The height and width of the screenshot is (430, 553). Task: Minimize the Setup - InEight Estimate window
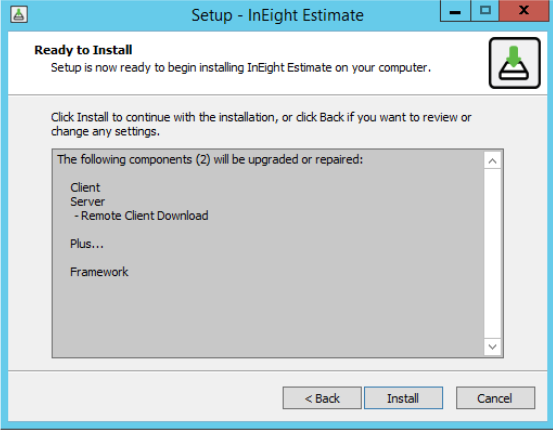click(455, 11)
